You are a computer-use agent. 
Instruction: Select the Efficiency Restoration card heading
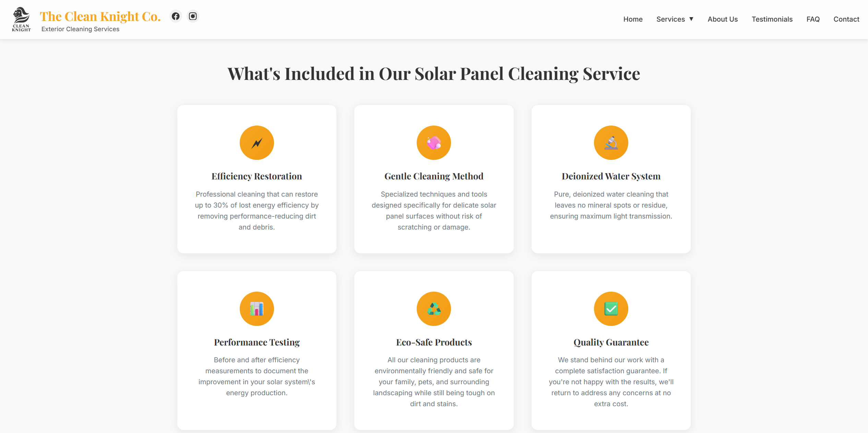point(257,176)
